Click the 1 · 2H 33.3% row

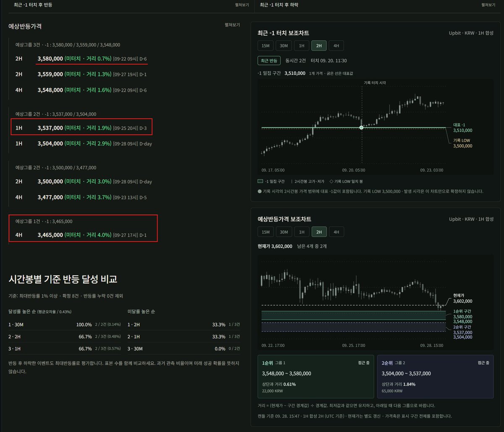184,325
